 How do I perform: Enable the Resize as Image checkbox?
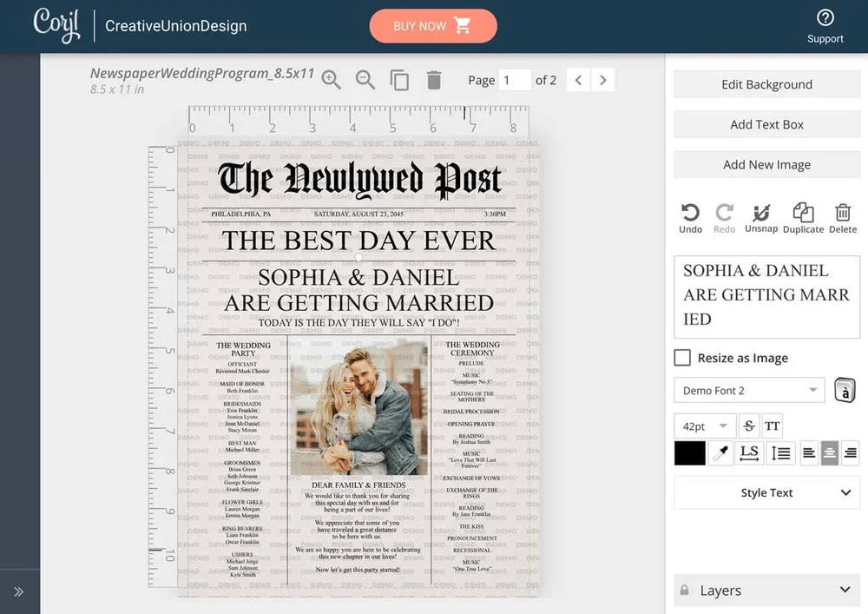(x=681, y=358)
